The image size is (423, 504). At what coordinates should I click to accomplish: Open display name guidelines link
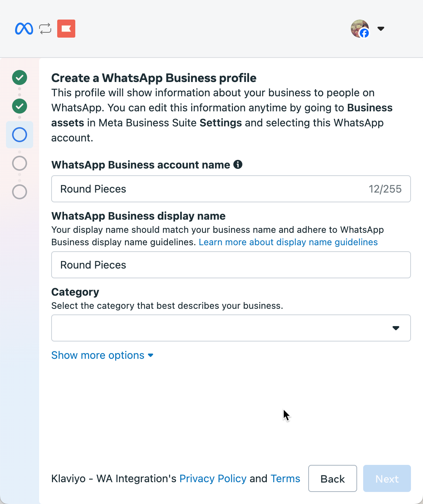288,242
